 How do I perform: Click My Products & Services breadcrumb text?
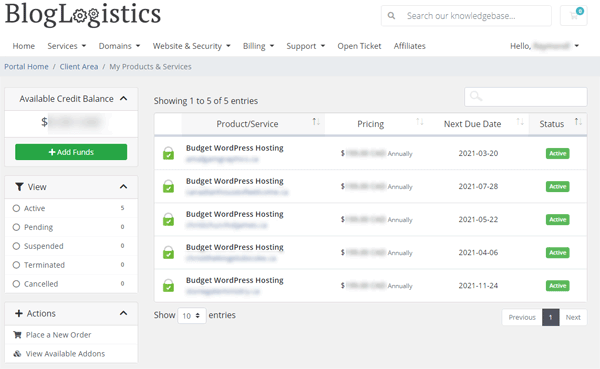[150, 67]
